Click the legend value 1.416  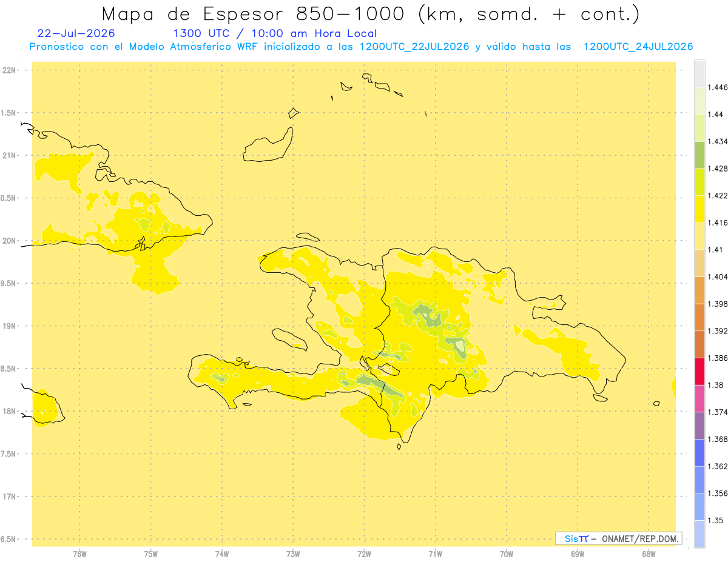[719, 222]
